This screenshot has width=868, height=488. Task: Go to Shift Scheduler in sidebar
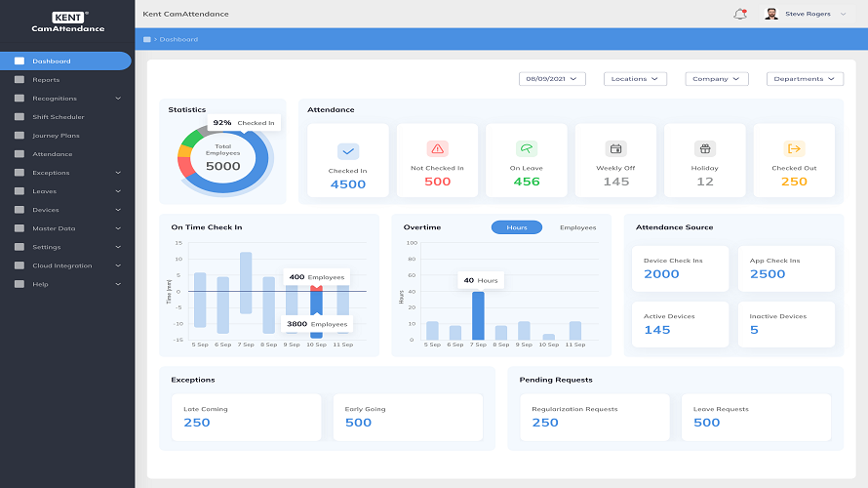tap(58, 117)
